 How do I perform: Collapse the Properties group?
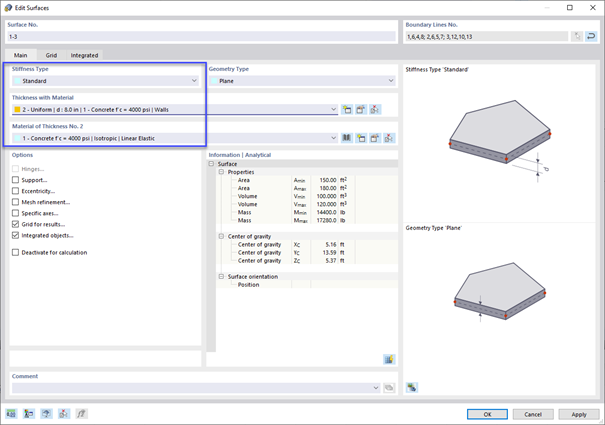tap(221, 172)
